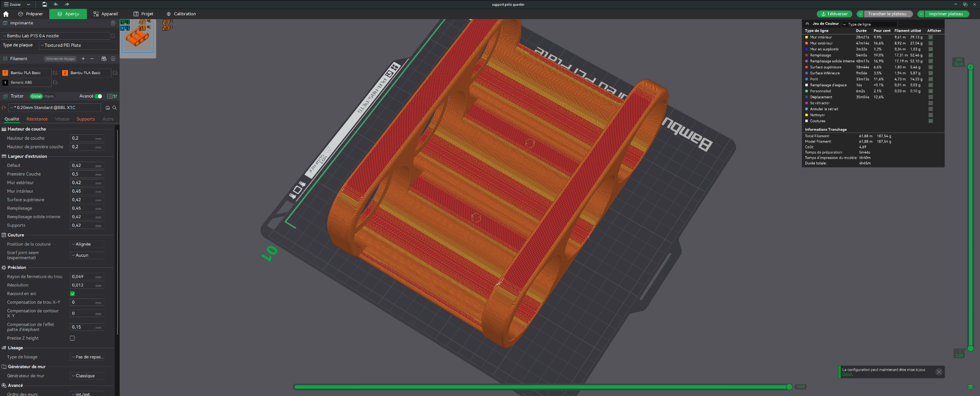Open the Préparer tab

point(31,14)
